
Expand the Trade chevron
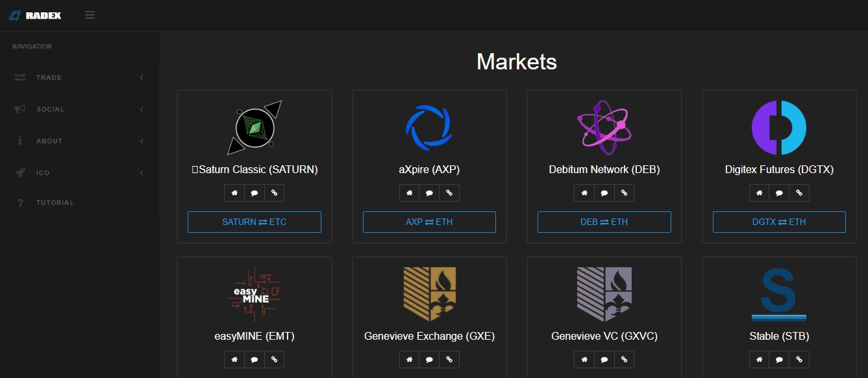point(142,77)
